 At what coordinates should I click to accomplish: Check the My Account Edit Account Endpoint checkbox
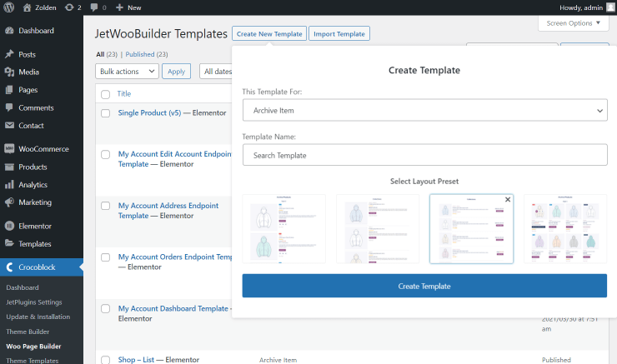point(105,154)
